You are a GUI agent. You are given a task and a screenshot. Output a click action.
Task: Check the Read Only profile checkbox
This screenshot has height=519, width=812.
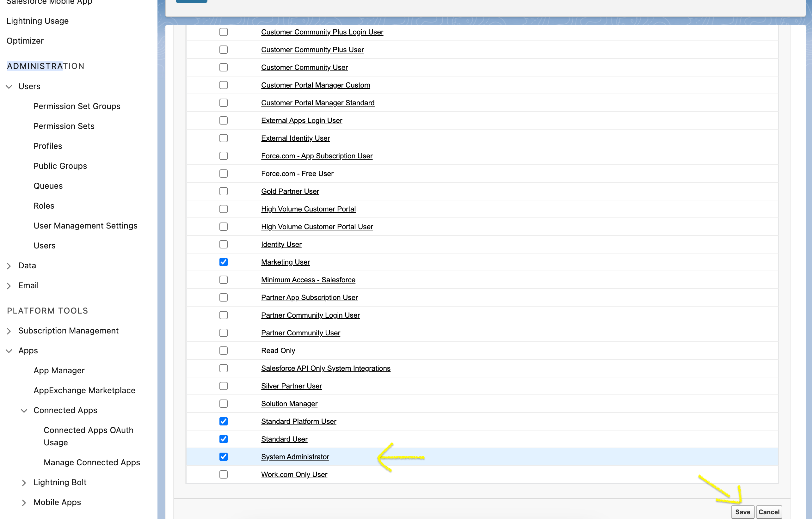(x=224, y=351)
